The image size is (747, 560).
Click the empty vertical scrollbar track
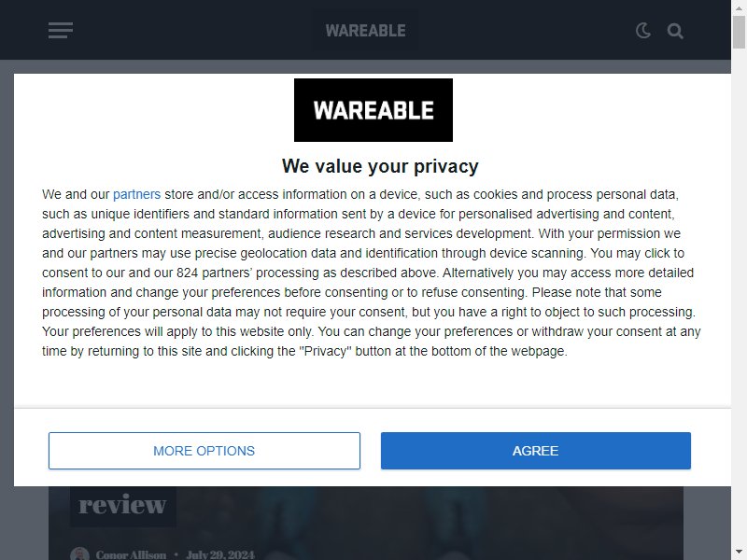pyautogui.click(x=739, y=295)
